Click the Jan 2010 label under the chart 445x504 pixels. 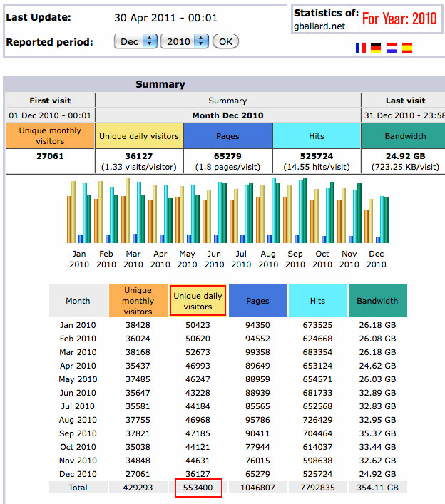pyautogui.click(x=79, y=259)
